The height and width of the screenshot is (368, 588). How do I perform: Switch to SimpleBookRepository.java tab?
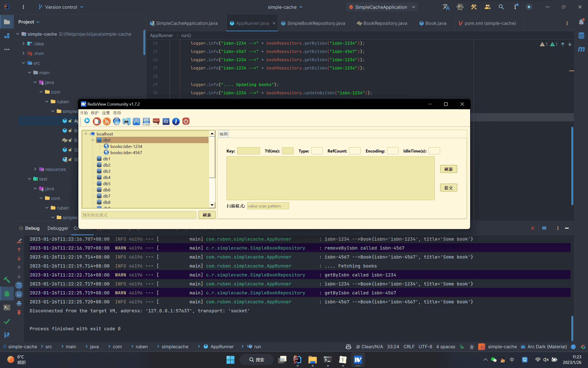(x=316, y=23)
